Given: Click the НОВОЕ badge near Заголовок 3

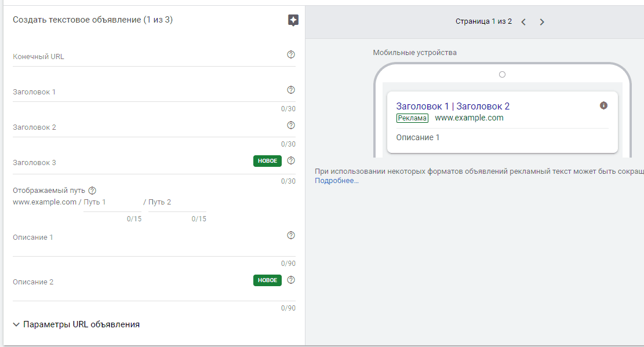Looking at the screenshot, I should (267, 160).
